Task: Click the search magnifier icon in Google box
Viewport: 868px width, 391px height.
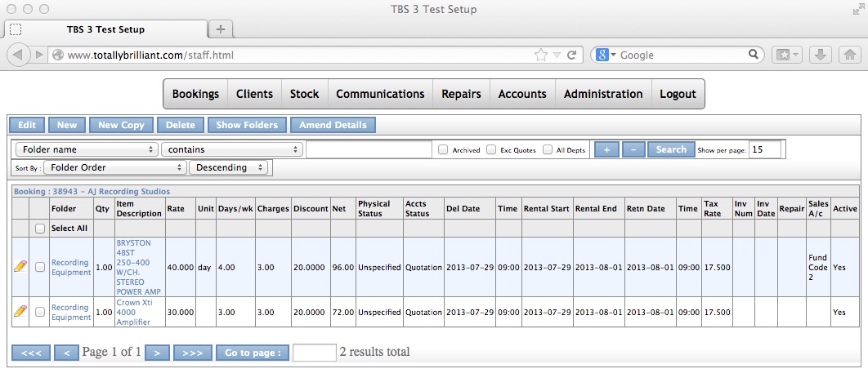Action: (753, 54)
